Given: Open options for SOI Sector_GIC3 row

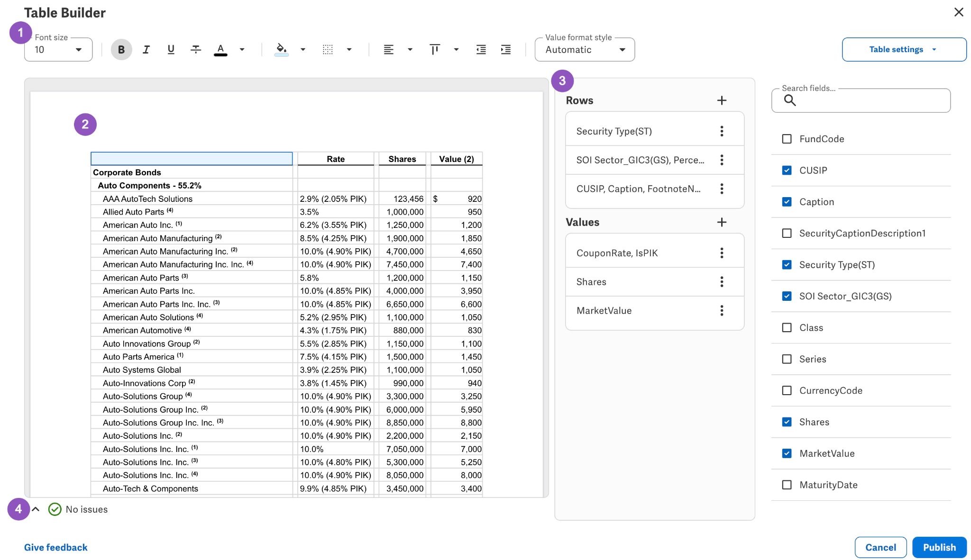Looking at the screenshot, I should [x=722, y=160].
